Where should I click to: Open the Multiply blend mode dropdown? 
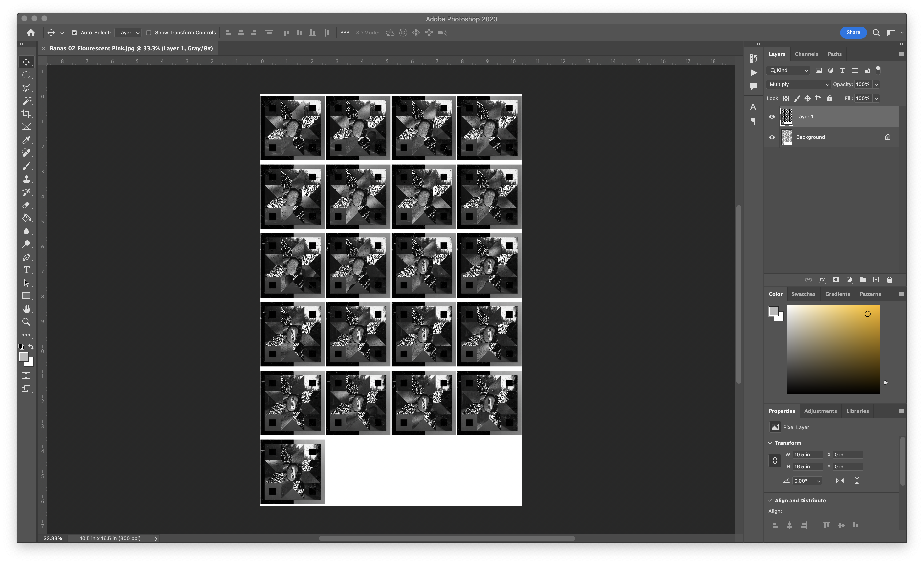coord(798,84)
